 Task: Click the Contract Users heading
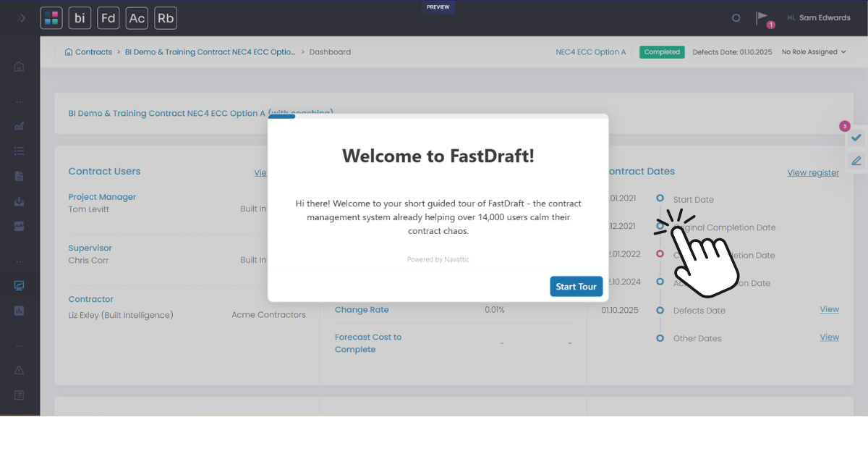[104, 172]
